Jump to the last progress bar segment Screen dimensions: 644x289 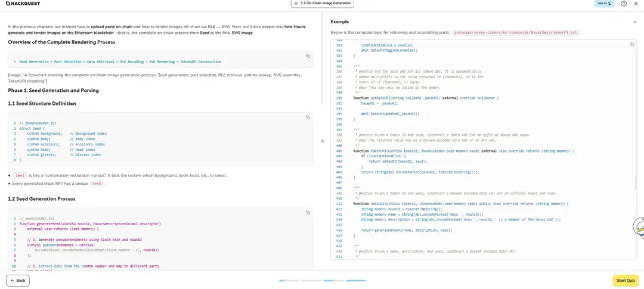click(355, 280)
